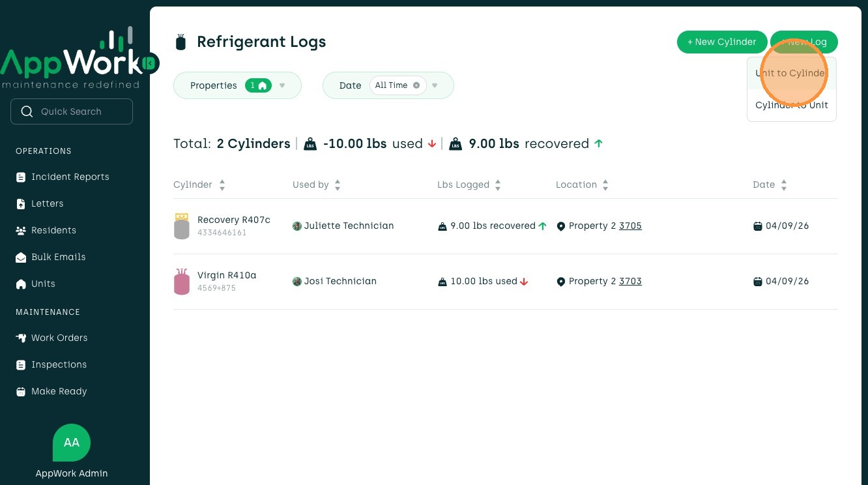Open unit 3705 link
The image size is (868, 485).
(x=630, y=226)
